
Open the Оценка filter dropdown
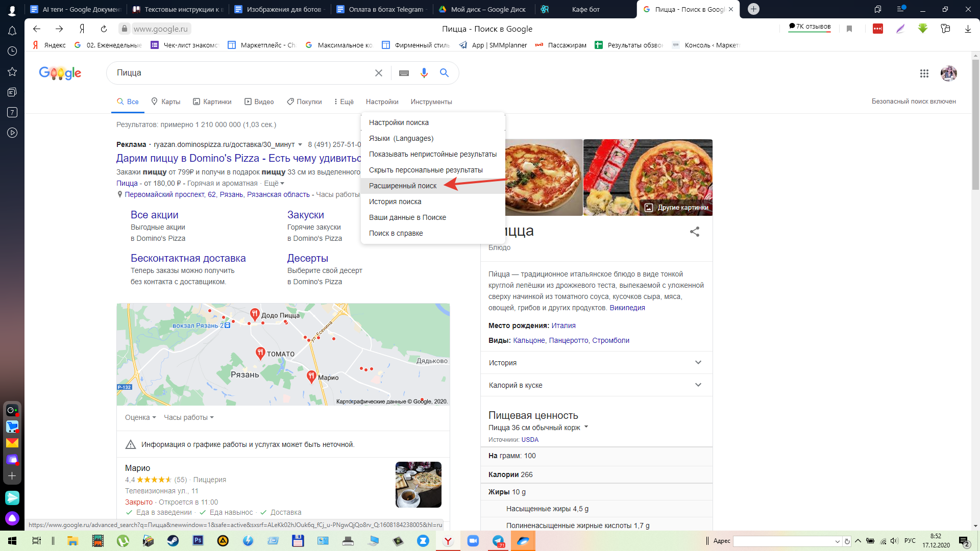[140, 417]
